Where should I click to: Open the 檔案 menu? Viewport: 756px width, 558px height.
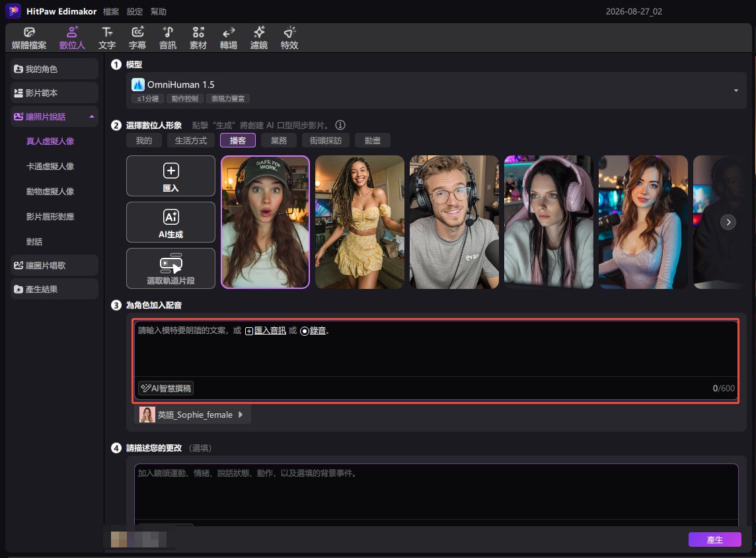pos(111,12)
